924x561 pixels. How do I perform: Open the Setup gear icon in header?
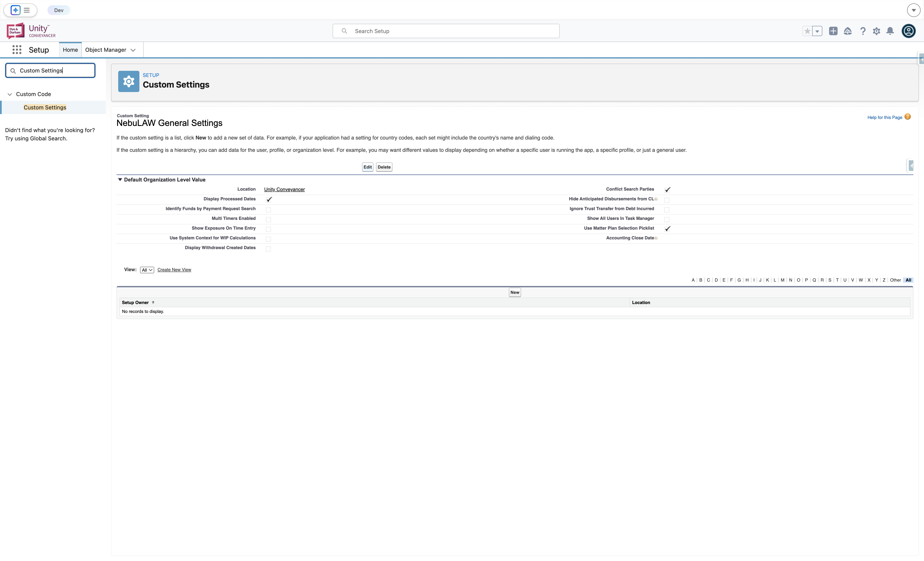(x=876, y=31)
